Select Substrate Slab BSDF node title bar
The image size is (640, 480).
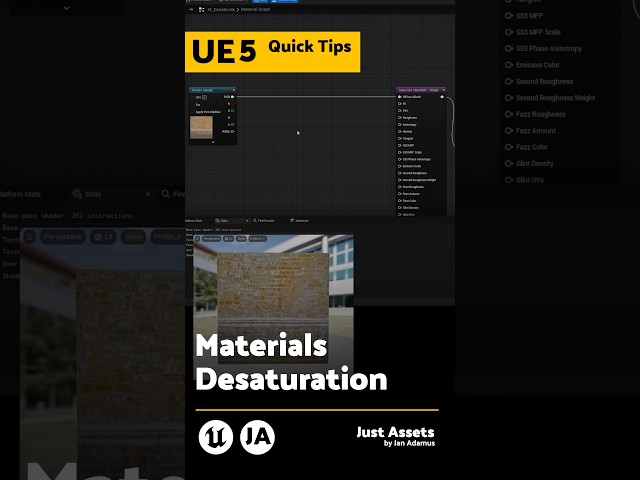(420, 90)
